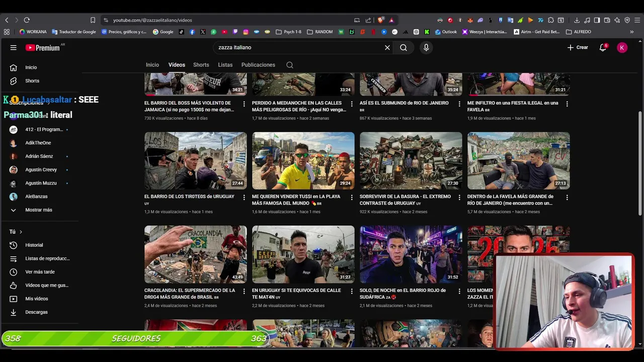The height and width of the screenshot is (362, 644).
Task: Go back in the browser
Action: click(7, 20)
